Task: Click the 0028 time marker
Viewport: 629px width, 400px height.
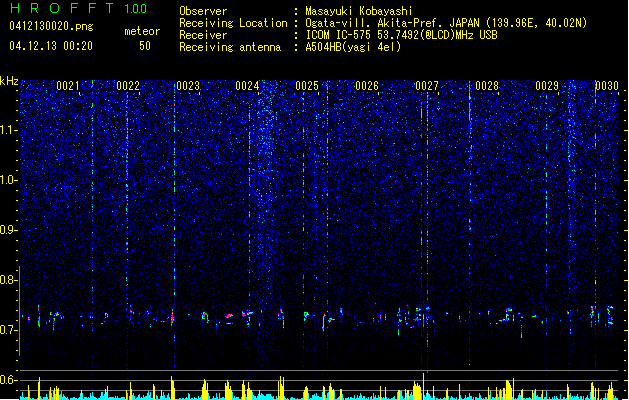Action: (x=487, y=86)
